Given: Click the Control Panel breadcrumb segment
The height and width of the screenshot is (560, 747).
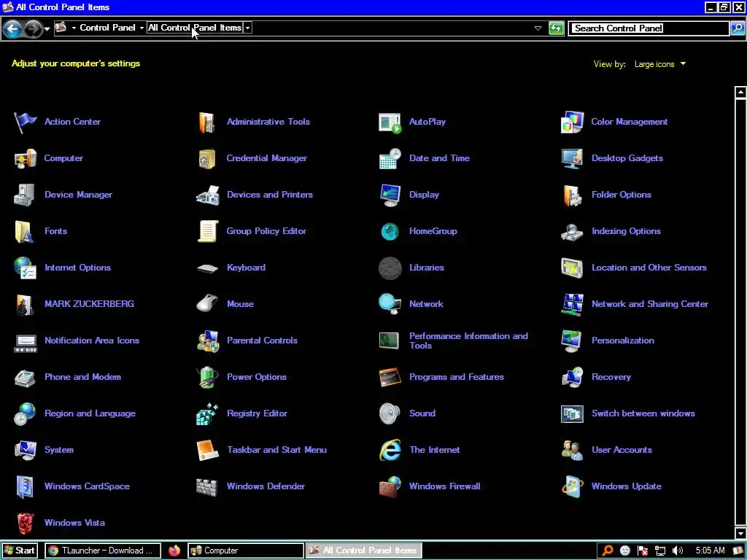Looking at the screenshot, I should 108,28.
